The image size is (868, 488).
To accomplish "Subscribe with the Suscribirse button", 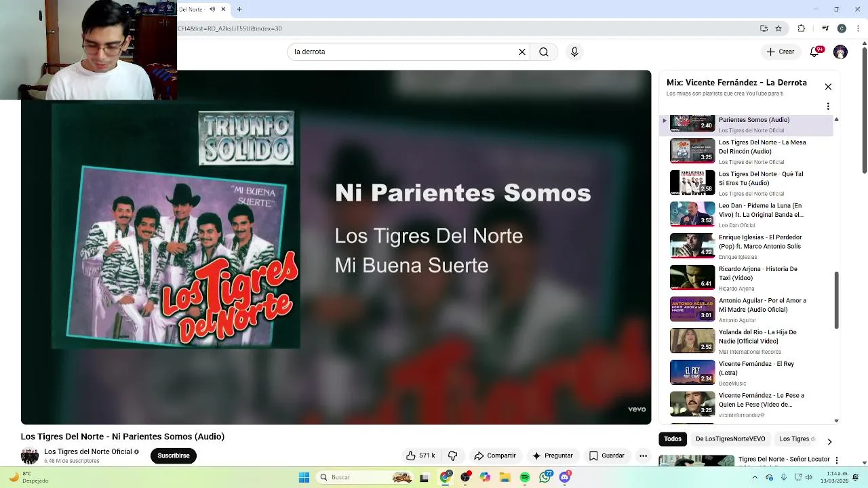I will [x=174, y=455].
